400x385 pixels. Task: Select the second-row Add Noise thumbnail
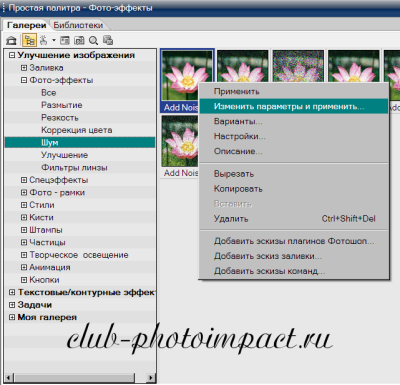point(180,141)
